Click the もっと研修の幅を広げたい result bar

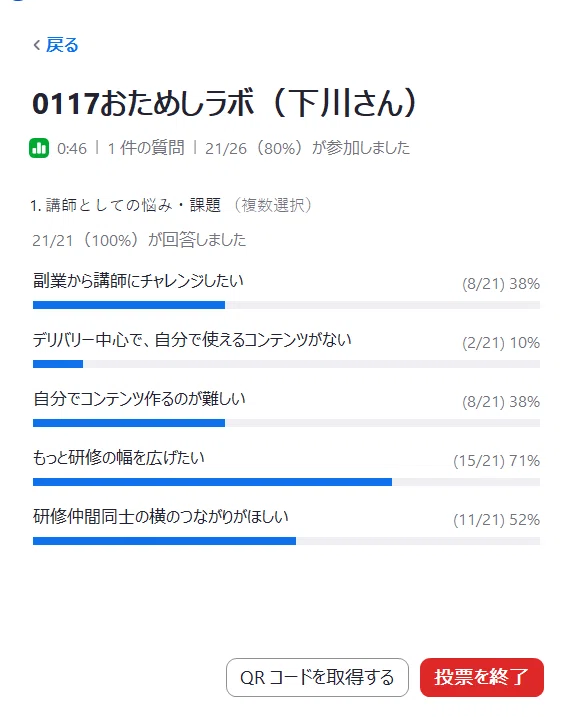(x=286, y=482)
